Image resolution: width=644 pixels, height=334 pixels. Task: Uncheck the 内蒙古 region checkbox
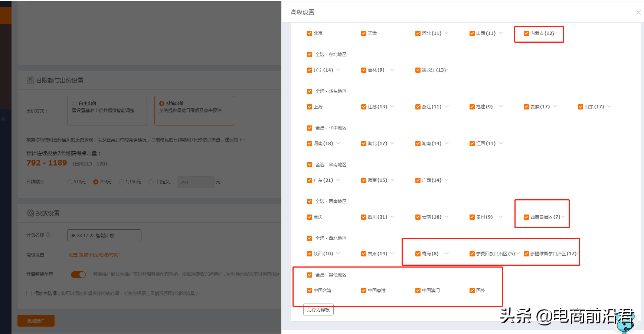pos(526,33)
